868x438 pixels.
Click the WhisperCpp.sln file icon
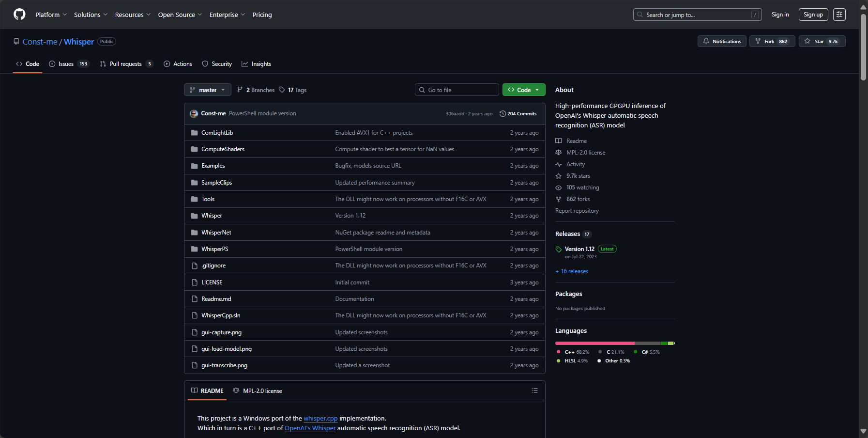[195, 315]
